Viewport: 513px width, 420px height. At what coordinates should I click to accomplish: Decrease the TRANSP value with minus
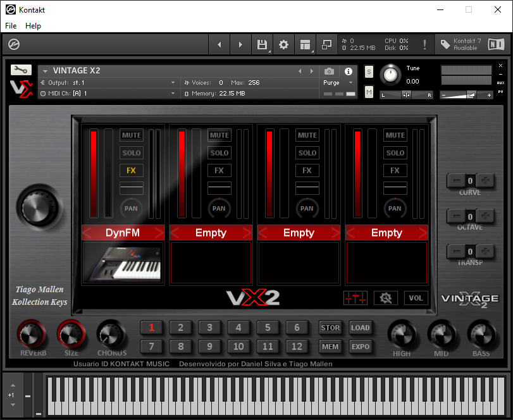point(457,251)
